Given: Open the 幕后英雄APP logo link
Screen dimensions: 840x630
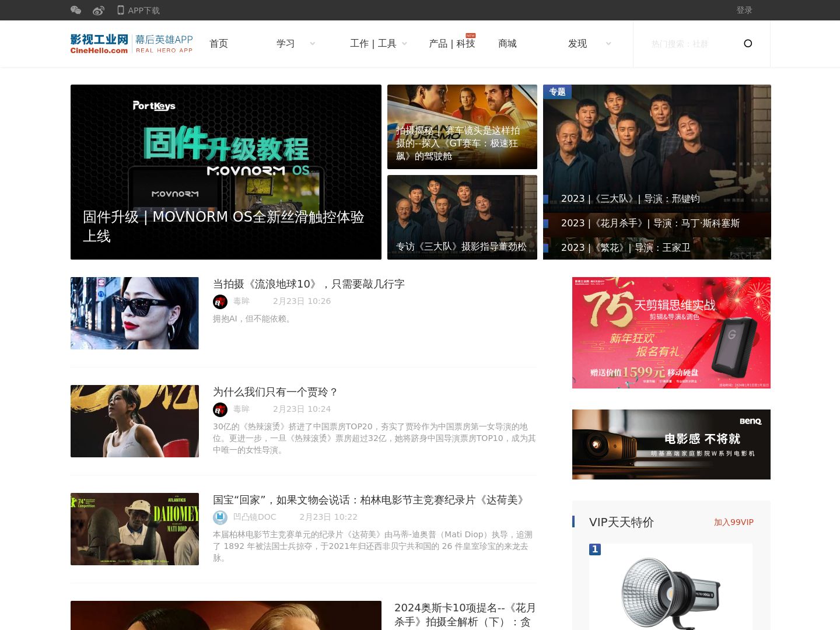Looking at the screenshot, I should [164, 44].
